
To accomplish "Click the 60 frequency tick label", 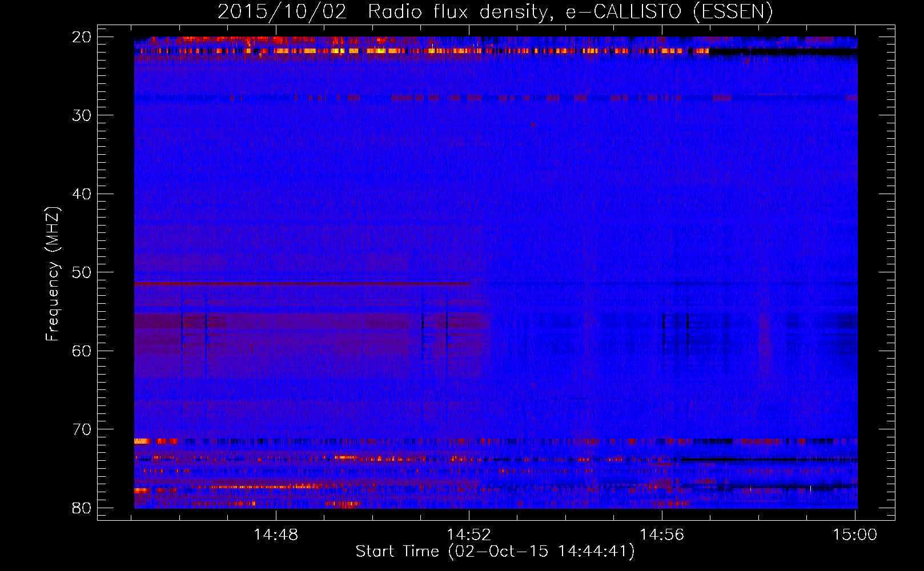I will point(82,351).
